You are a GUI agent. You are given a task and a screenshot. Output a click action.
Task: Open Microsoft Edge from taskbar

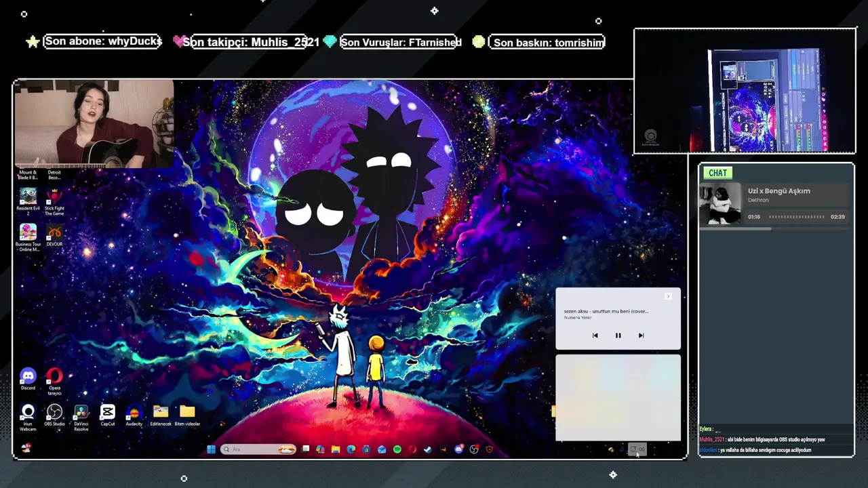(x=351, y=449)
